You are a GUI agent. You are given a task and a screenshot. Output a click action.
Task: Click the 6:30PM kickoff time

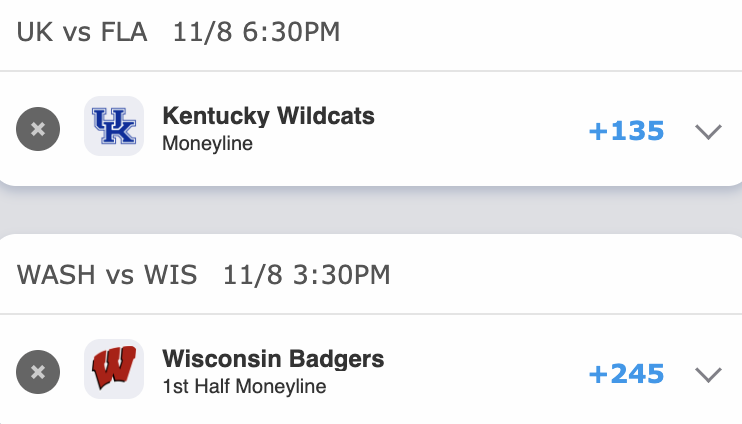click(287, 32)
